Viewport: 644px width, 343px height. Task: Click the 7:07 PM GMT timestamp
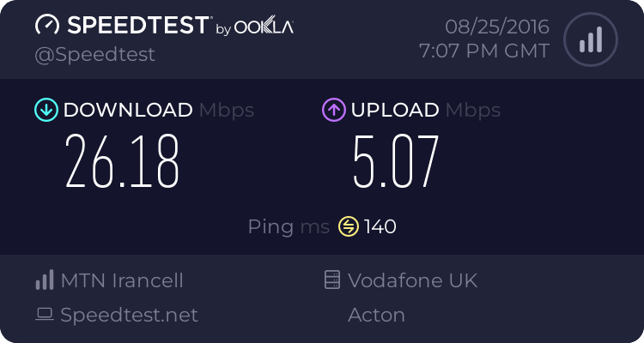point(483,51)
